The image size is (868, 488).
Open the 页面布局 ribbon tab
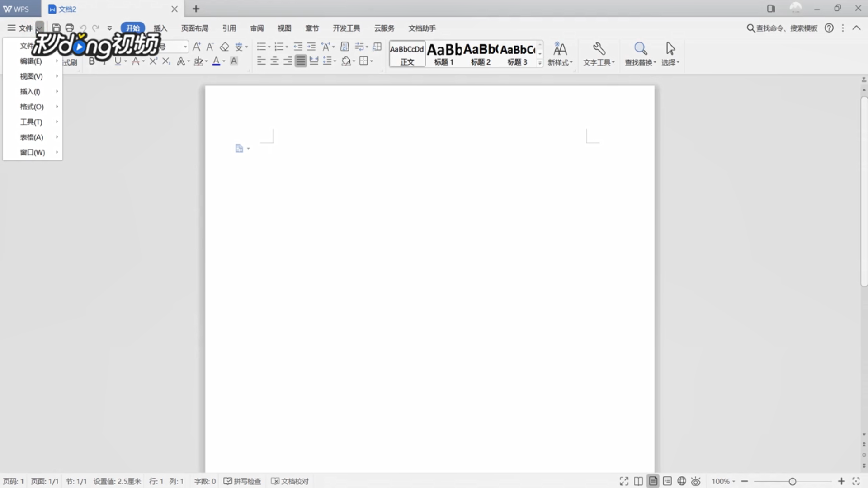click(194, 28)
